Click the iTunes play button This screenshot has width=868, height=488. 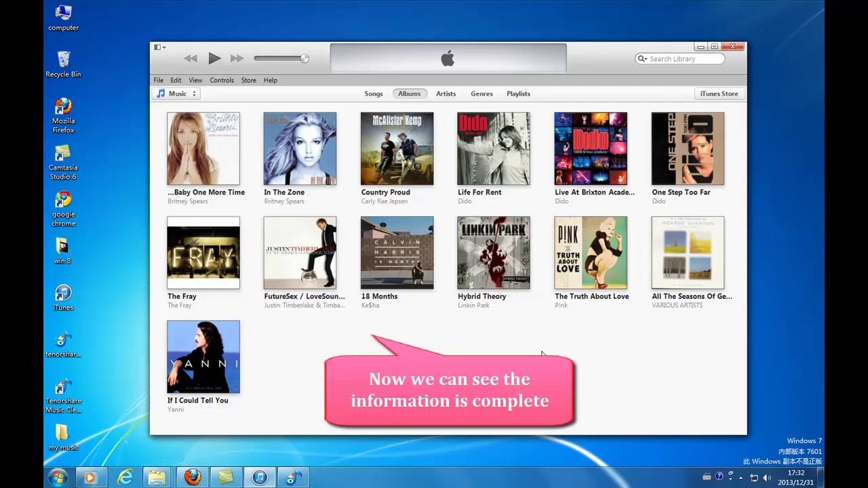[x=214, y=59]
